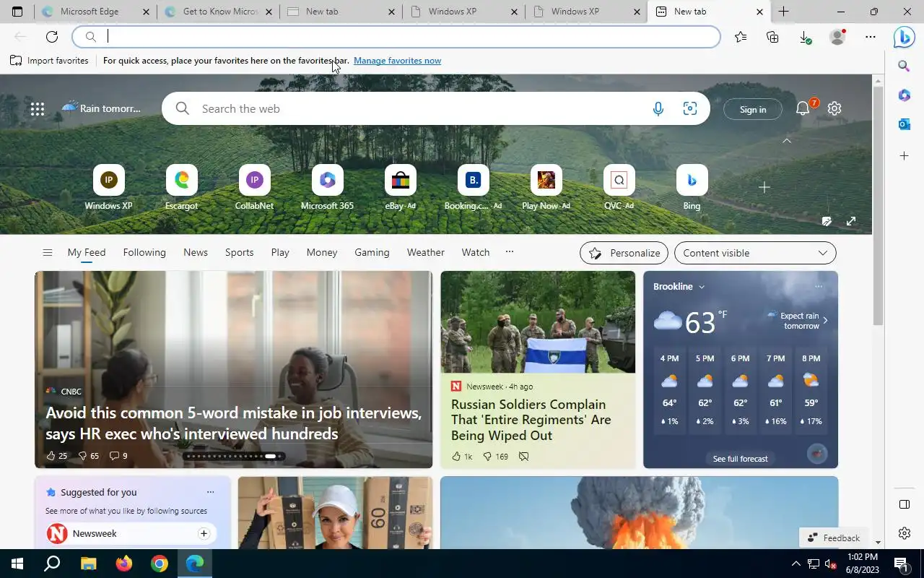Open Brookline location dropdown chevron
The height and width of the screenshot is (578, 924).
click(x=702, y=287)
